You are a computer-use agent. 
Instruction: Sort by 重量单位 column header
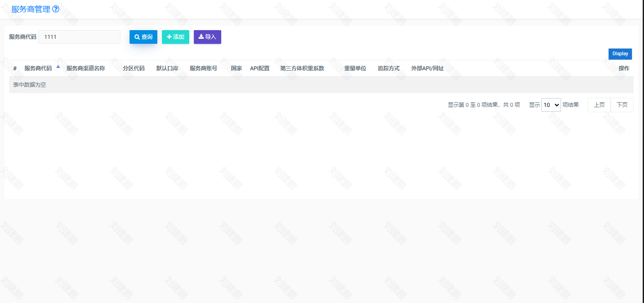(355, 68)
